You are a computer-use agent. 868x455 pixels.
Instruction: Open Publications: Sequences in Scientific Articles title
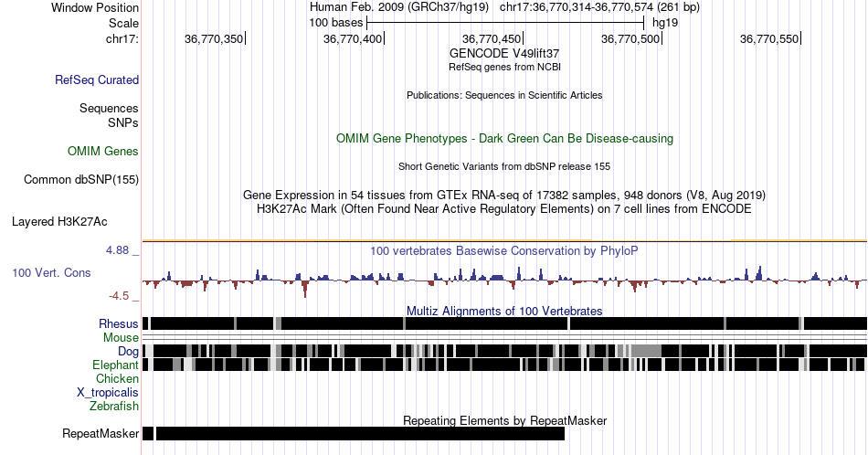[504, 95]
